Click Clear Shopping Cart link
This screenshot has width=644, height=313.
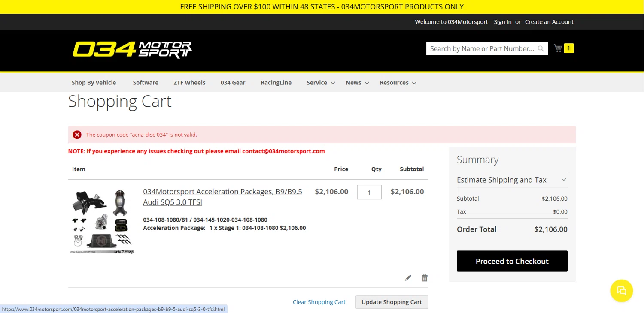(x=319, y=302)
